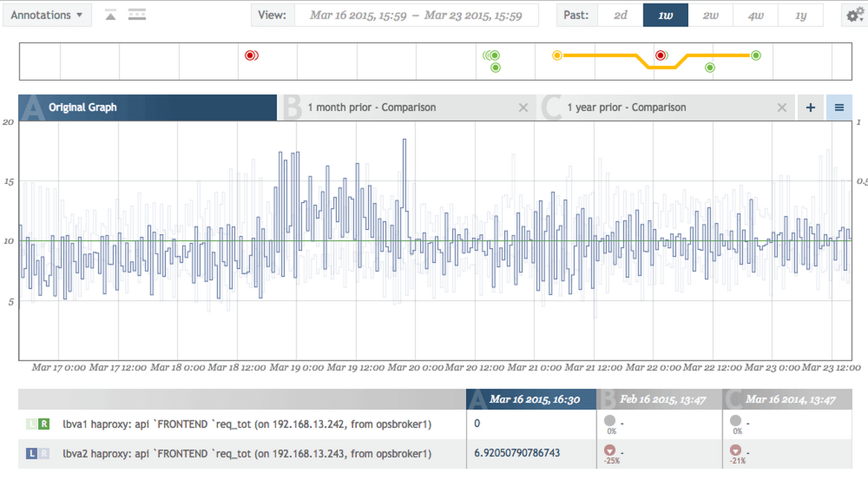Click the plus icon to add a comparison
868x480 pixels.
(810, 107)
